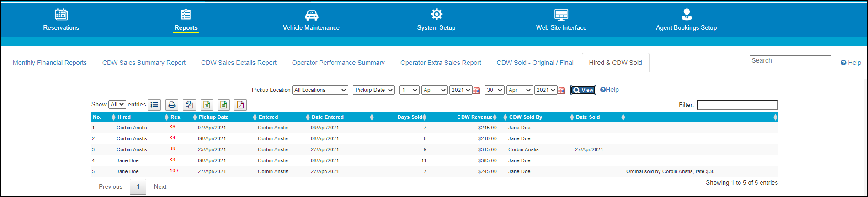This screenshot has height=197, width=868.
Task: Open reservation number 100
Action: click(x=174, y=170)
